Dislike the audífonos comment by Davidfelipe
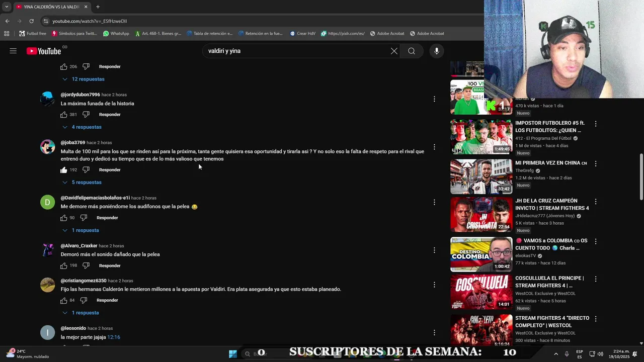Viewport: 644px width, 362px height. (x=84, y=218)
